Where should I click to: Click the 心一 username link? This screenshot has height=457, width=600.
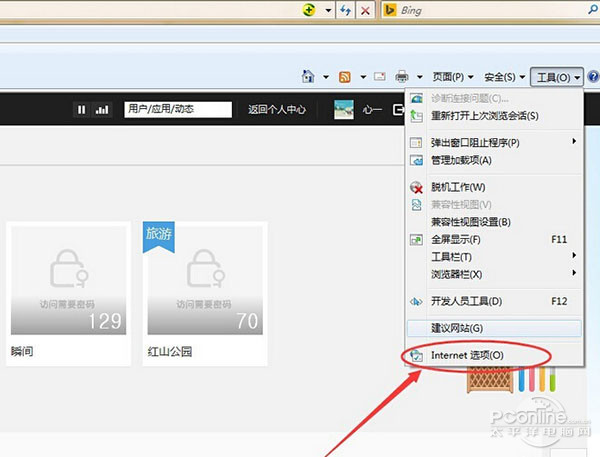[x=372, y=110]
